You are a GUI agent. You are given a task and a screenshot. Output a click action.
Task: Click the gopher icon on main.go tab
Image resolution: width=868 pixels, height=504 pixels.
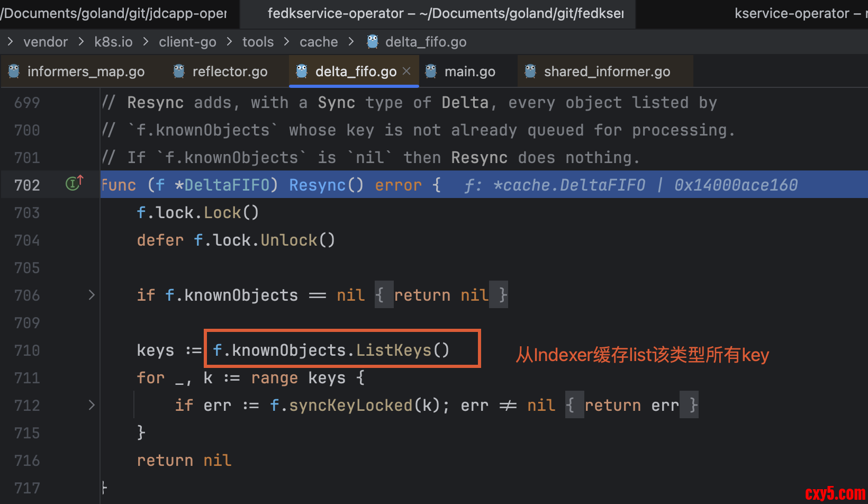click(x=431, y=71)
